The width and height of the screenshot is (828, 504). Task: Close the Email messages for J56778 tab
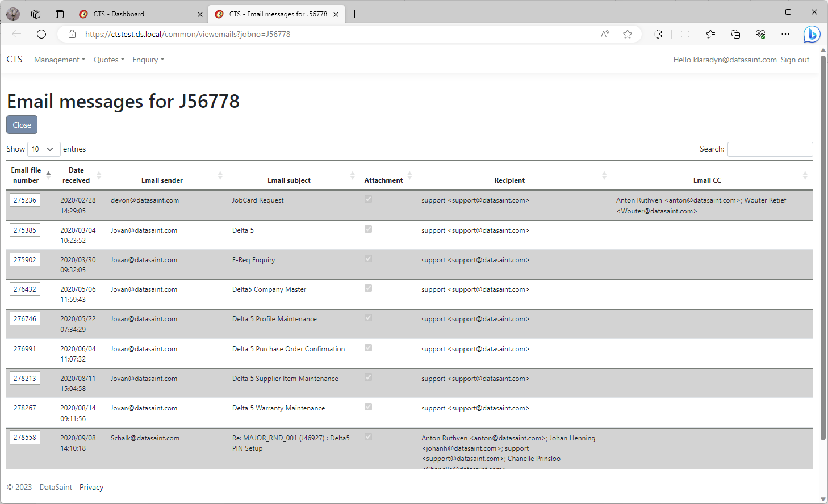click(336, 14)
